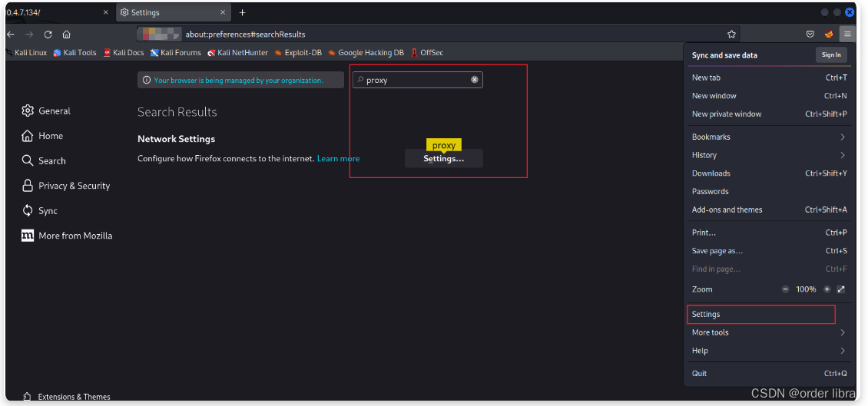This screenshot has height=406, width=868.
Task: Choose New tab menu item
Action: click(770, 78)
